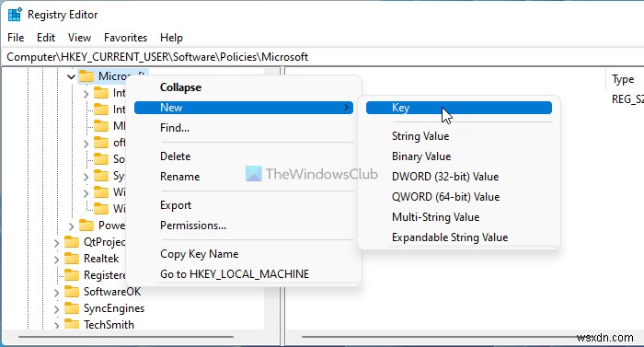This screenshot has width=644, height=347.
Task: Select Binary Value in the submenu
Action: [421, 156]
